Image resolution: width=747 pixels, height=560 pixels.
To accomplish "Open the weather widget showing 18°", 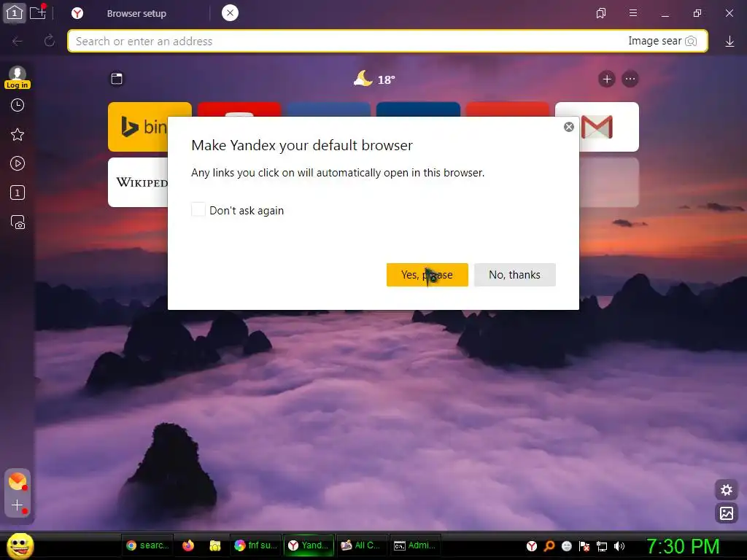I will tap(374, 79).
